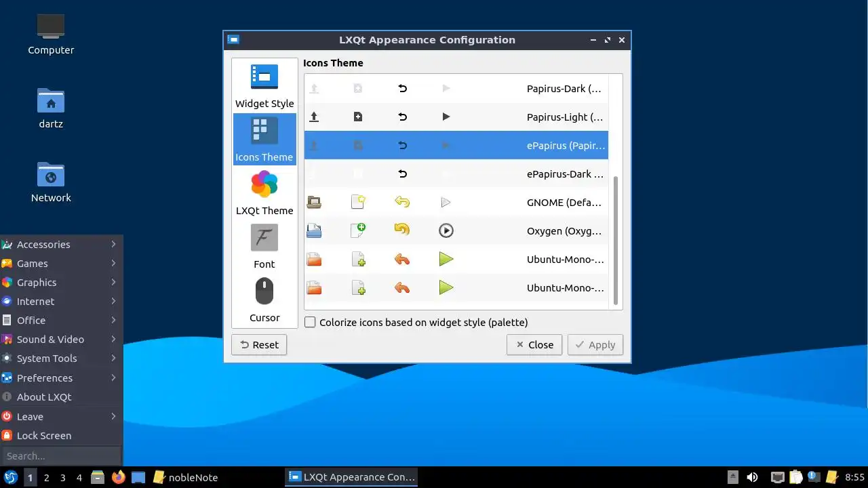Enable colorize icons based on widget style
Viewport: 868px width, 488px height.
click(x=310, y=323)
